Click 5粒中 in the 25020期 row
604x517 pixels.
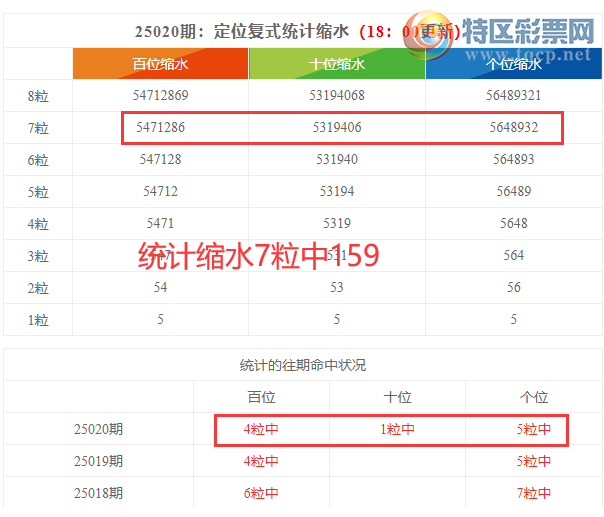(x=534, y=429)
